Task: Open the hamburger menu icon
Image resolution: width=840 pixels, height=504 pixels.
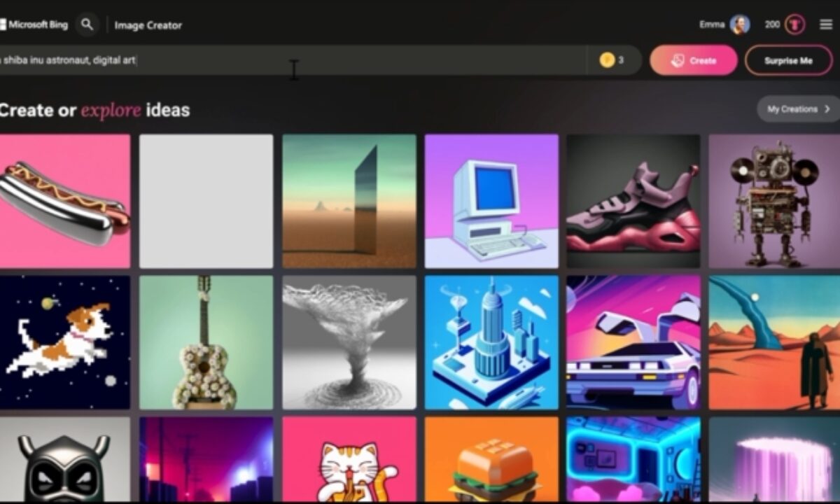Action: tap(826, 24)
